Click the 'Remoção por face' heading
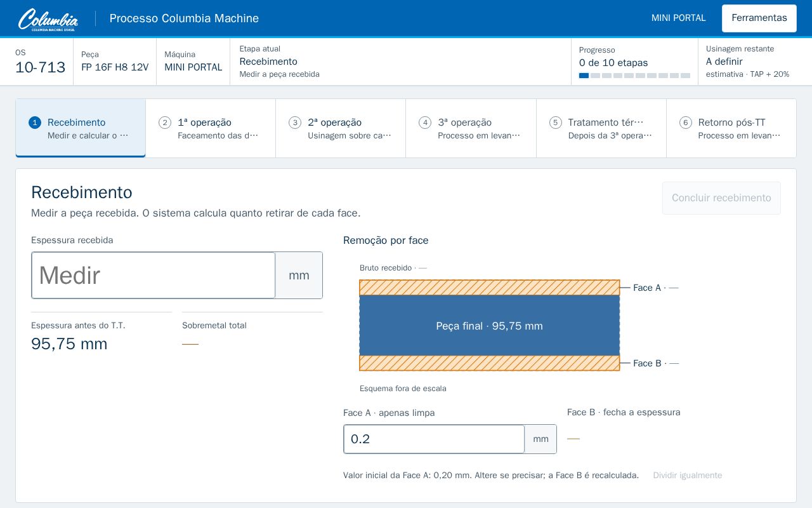 click(x=386, y=240)
